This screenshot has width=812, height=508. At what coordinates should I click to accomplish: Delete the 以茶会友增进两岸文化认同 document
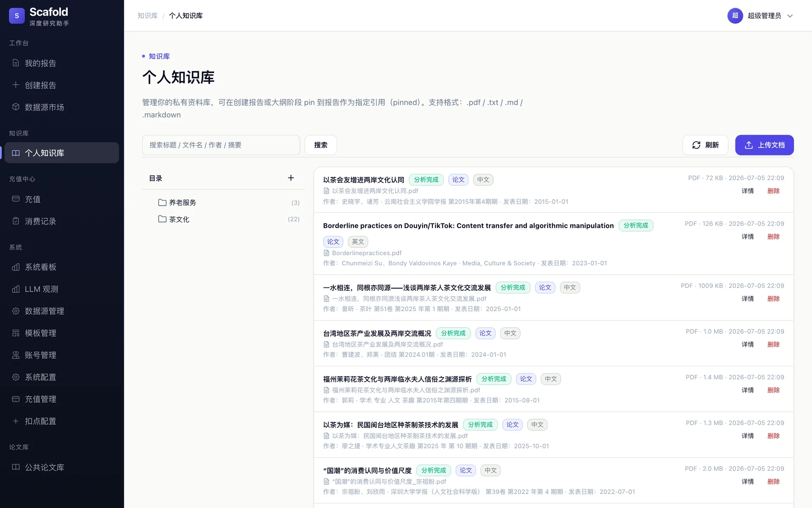(774, 191)
